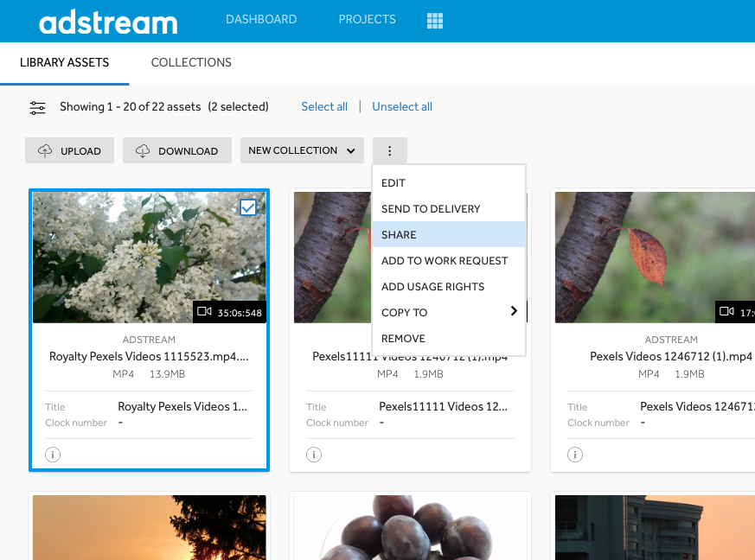Select the Library Assets tab
This screenshot has height=560, width=755.
(x=65, y=62)
